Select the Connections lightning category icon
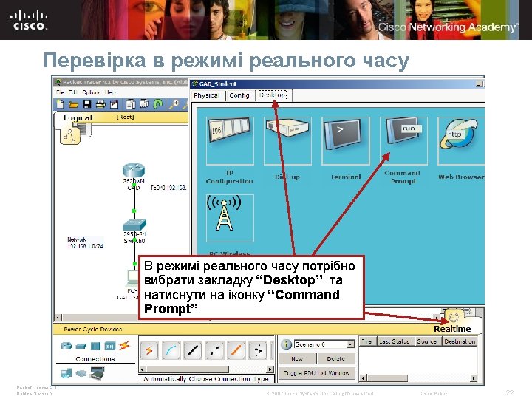Viewport: 532px width, 399px height. coord(125,346)
